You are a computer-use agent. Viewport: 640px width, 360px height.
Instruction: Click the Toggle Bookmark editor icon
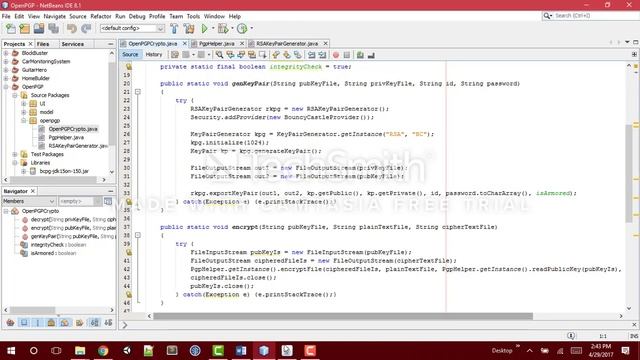click(x=298, y=55)
